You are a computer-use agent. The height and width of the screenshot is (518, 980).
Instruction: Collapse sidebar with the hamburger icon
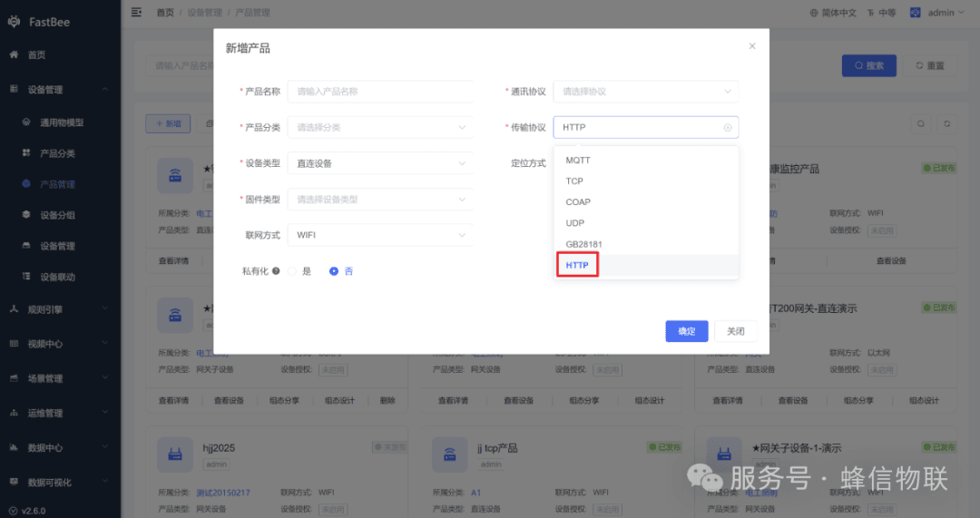coord(136,12)
